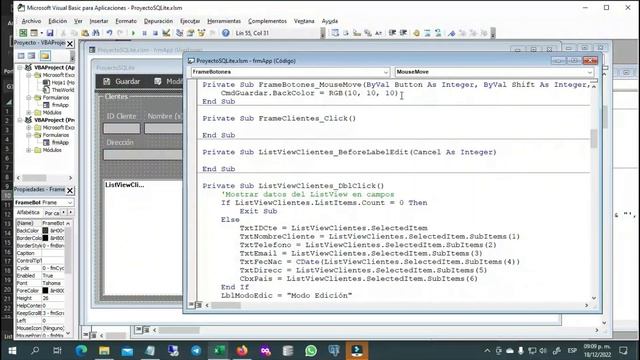Close the Propiedades panel
This screenshot has width=640, height=360.
(70, 191)
